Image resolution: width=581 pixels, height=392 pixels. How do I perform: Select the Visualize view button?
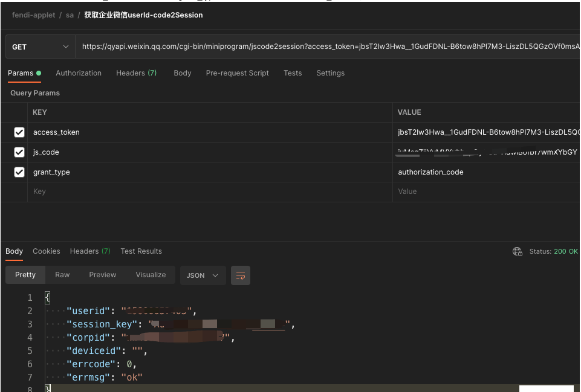coord(151,275)
